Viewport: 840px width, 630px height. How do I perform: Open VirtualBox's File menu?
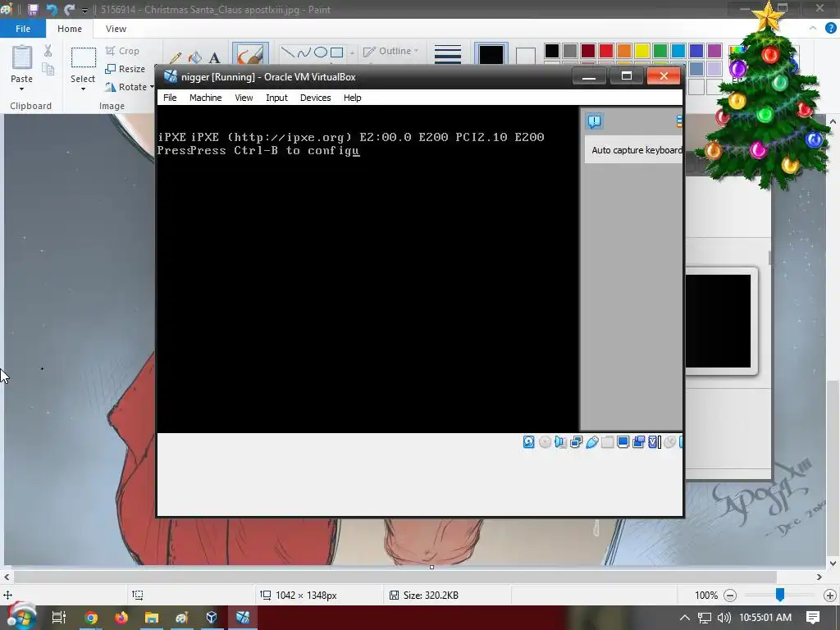[x=170, y=98]
